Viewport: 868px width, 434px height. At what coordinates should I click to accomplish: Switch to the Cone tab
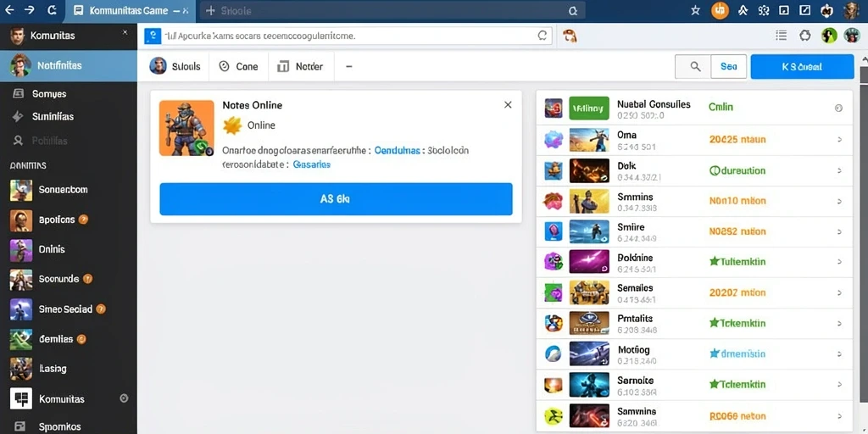tap(238, 66)
